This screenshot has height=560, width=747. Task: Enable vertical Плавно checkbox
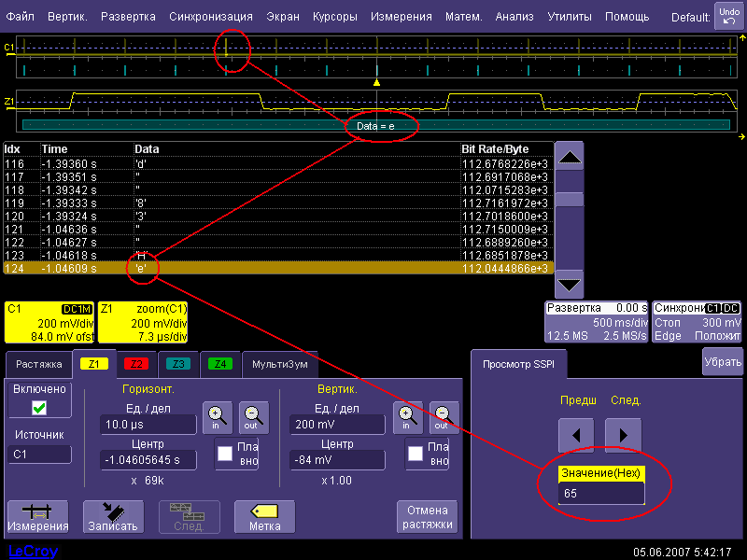(x=416, y=454)
